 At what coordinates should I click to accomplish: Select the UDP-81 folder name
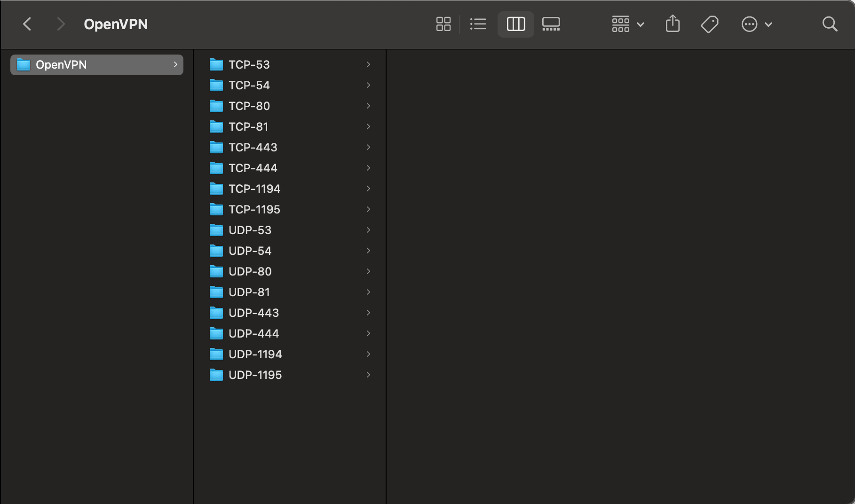[x=249, y=292]
